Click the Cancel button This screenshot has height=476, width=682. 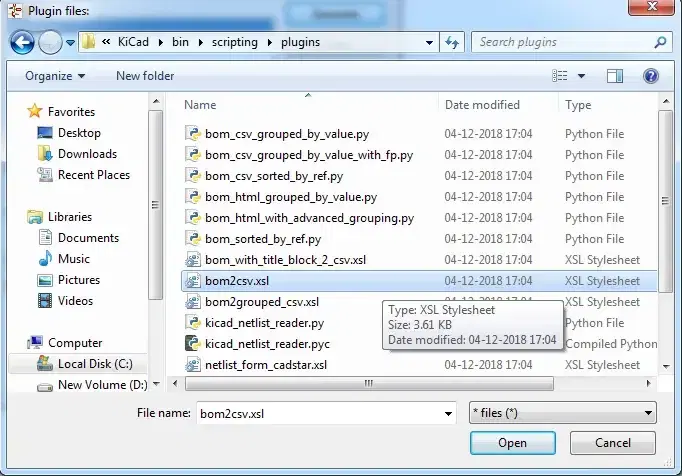point(612,443)
